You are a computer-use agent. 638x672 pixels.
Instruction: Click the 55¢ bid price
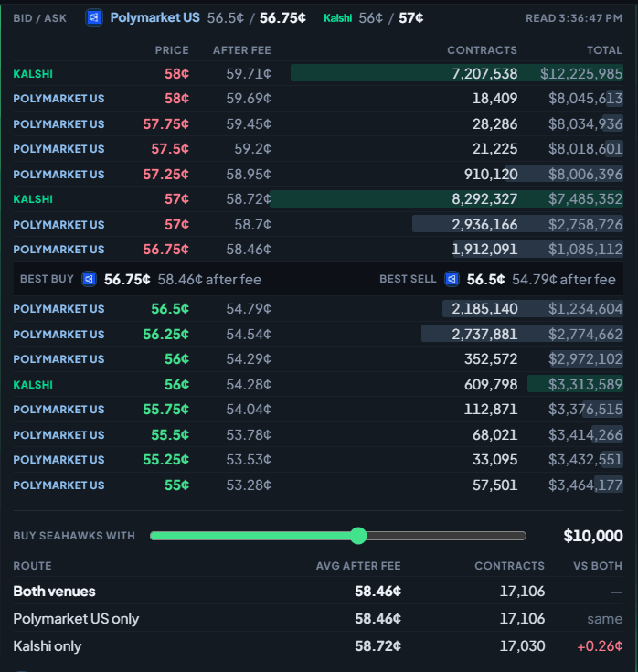[x=176, y=485]
